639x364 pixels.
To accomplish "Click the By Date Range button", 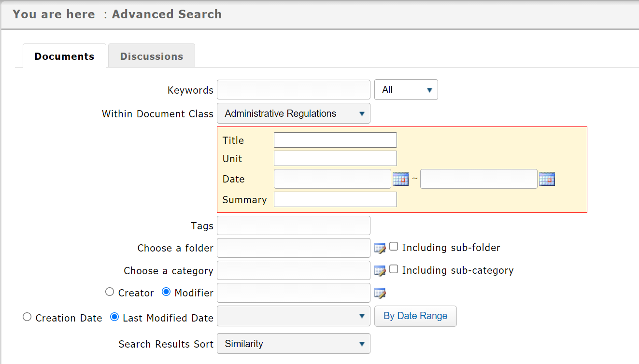I will tap(415, 316).
